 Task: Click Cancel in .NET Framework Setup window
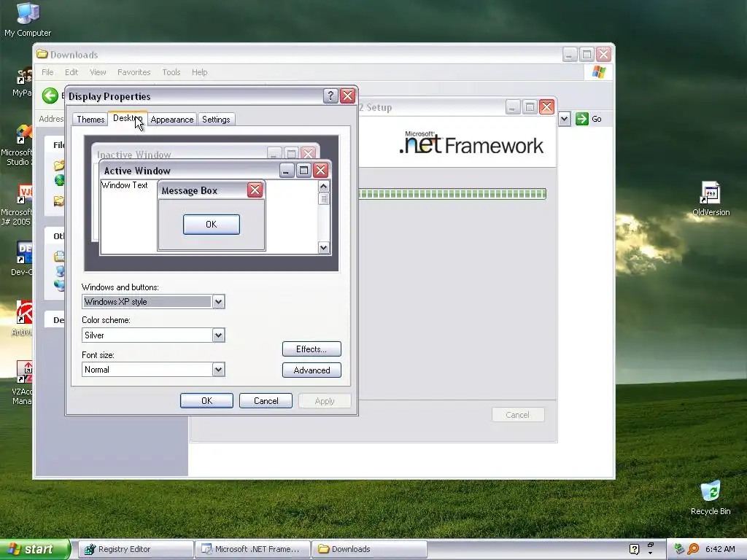(517, 415)
